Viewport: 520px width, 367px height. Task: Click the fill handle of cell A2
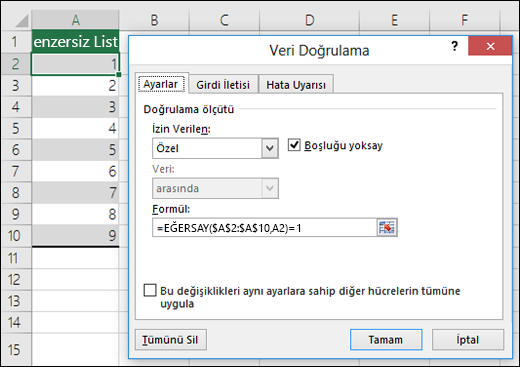119,75
